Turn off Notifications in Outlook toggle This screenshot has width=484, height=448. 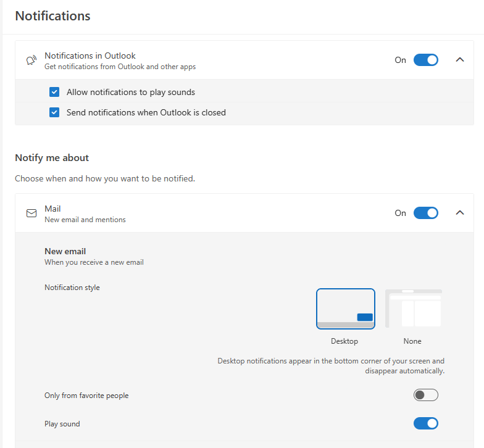[426, 60]
